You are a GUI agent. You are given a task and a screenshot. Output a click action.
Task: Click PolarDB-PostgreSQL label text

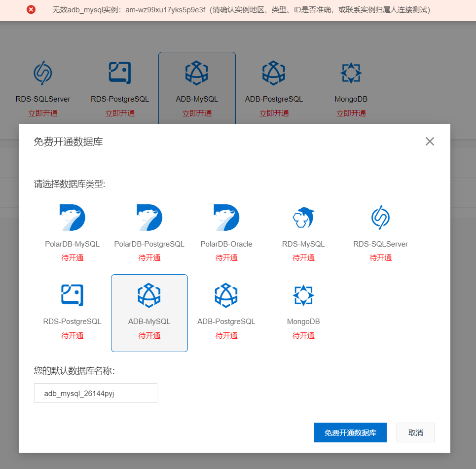[x=149, y=244]
